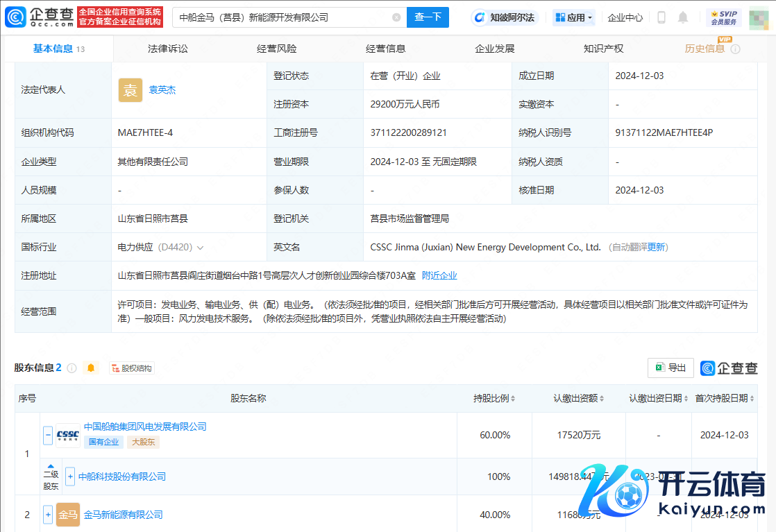
Task: Click the SVIP 会员服务 badge
Action: (723, 17)
